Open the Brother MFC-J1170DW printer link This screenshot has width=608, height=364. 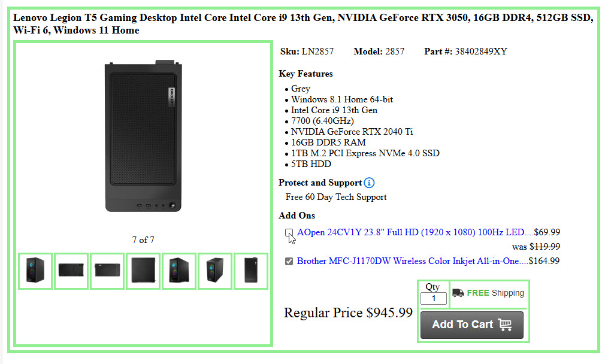tap(408, 261)
